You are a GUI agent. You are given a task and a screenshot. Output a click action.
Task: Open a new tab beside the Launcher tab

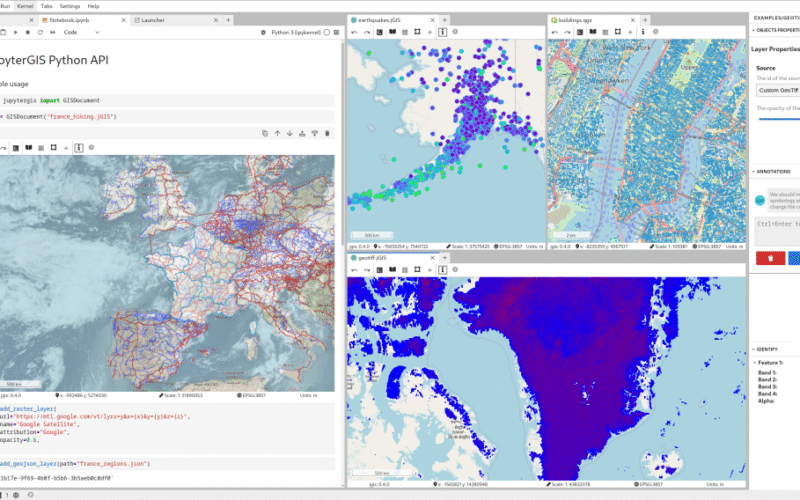[x=228, y=19]
